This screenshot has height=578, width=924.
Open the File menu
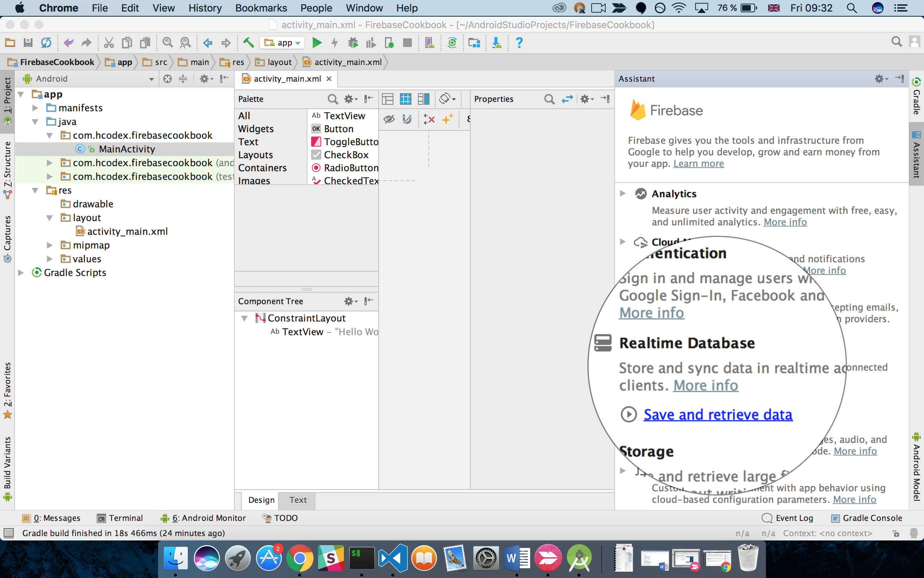tap(100, 8)
